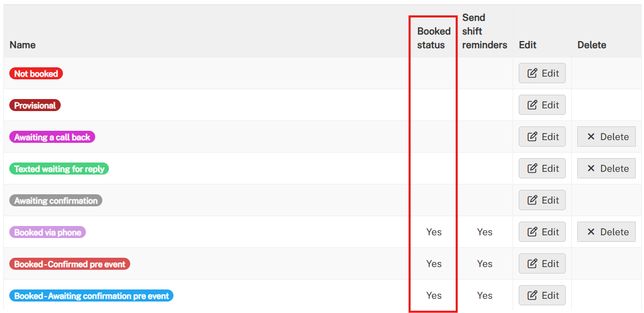Click the Name column header
This screenshot has height=313, width=644.
(x=22, y=45)
